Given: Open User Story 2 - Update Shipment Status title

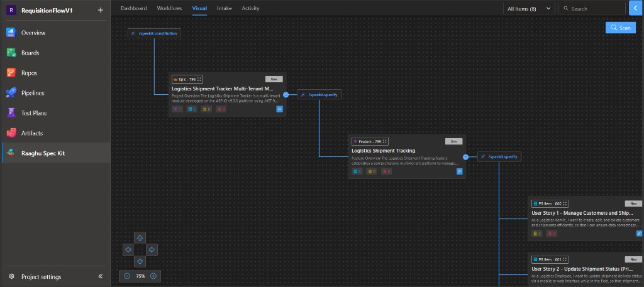Looking at the screenshot, I should pyautogui.click(x=582, y=269).
